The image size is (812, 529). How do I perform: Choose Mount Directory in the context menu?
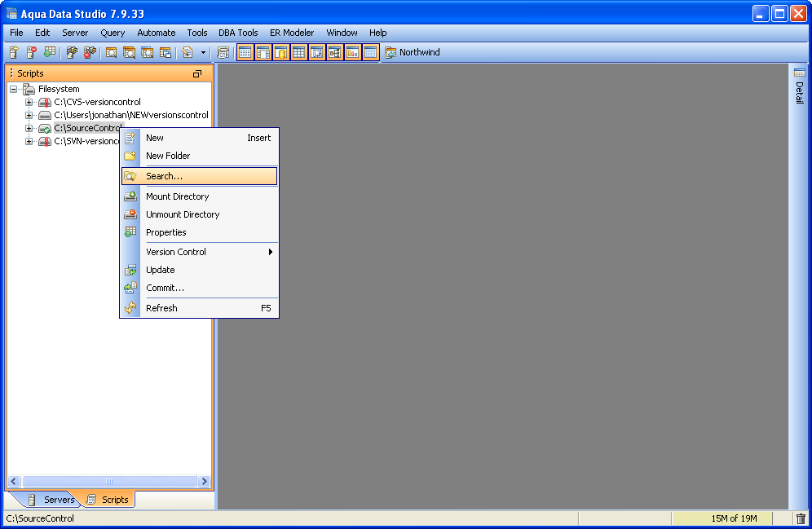coord(200,196)
